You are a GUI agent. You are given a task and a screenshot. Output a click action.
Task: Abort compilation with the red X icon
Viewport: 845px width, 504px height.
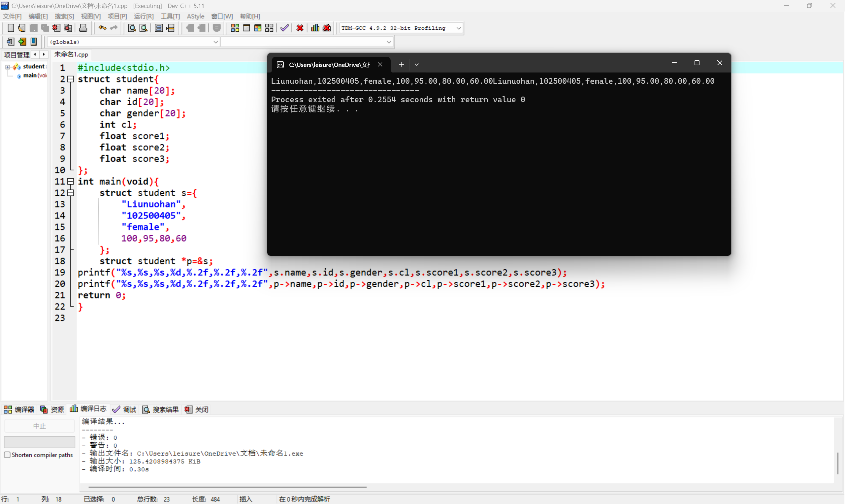click(300, 28)
